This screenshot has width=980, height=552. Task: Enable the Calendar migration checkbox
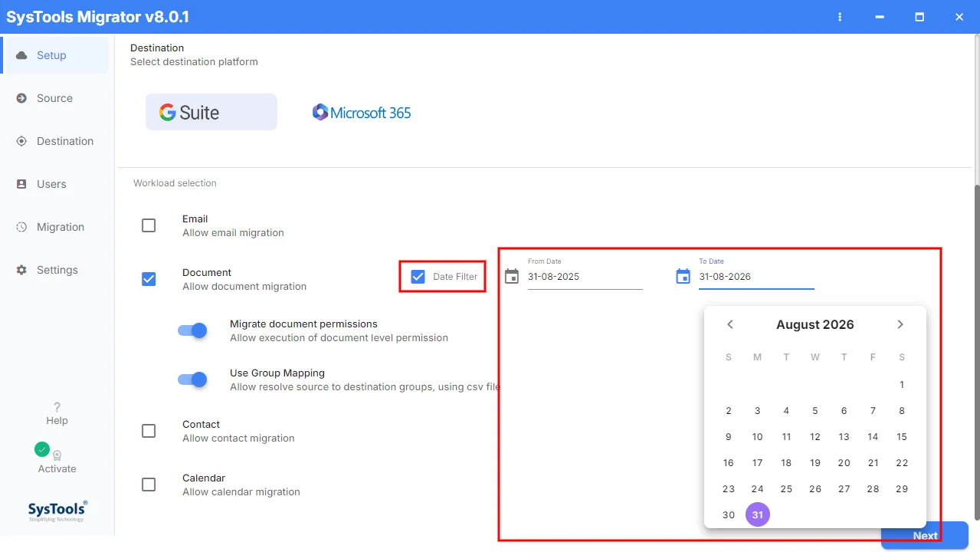(x=149, y=485)
